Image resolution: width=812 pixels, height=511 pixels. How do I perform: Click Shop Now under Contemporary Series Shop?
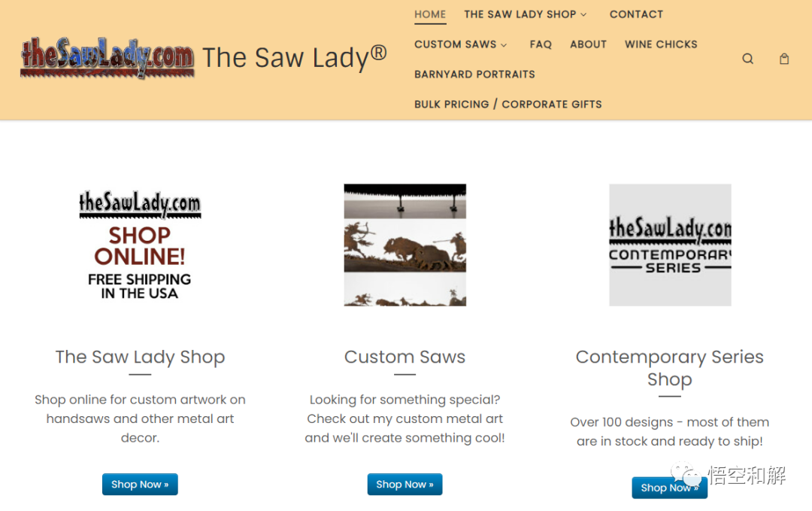670,488
